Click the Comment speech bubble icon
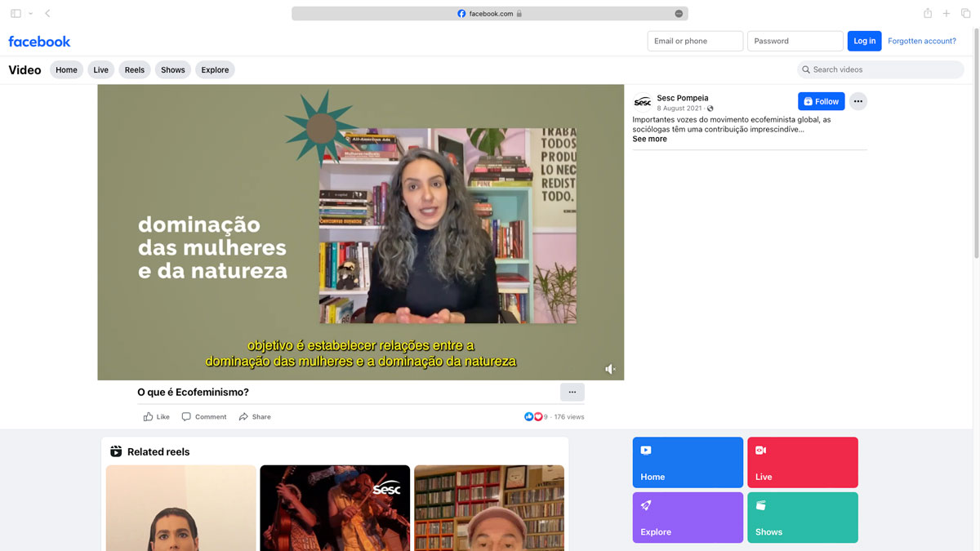 click(x=186, y=417)
